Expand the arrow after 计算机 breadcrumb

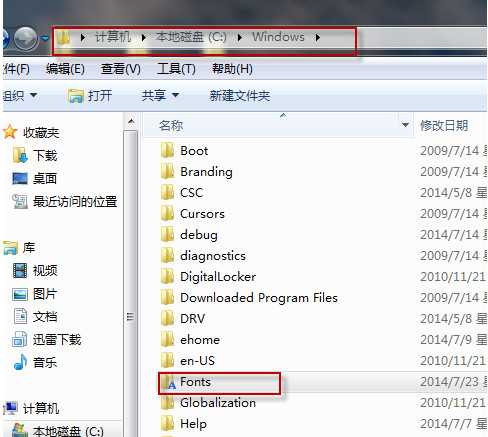(x=144, y=37)
